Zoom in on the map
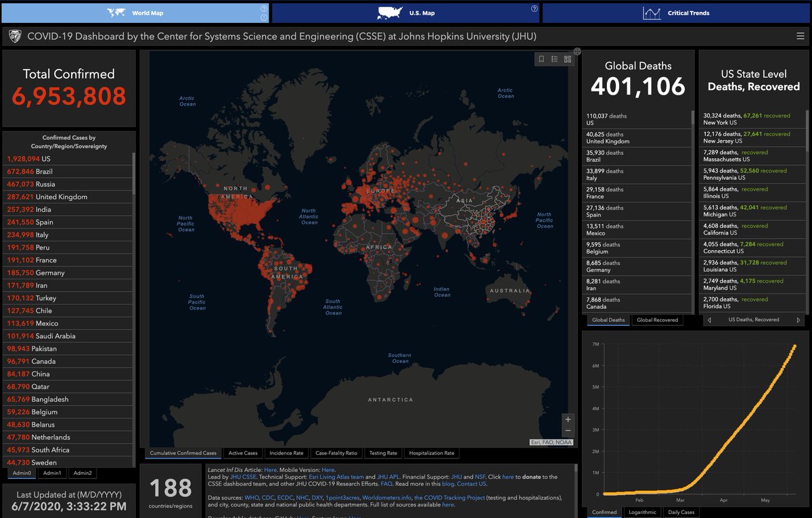This screenshot has height=518, width=812. click(568, 419)
